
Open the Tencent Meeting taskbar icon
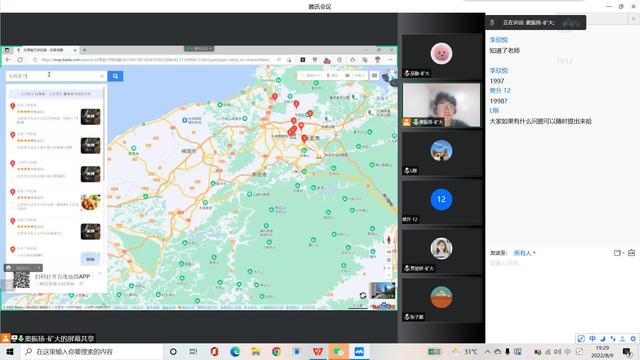(x=359, y=351)
